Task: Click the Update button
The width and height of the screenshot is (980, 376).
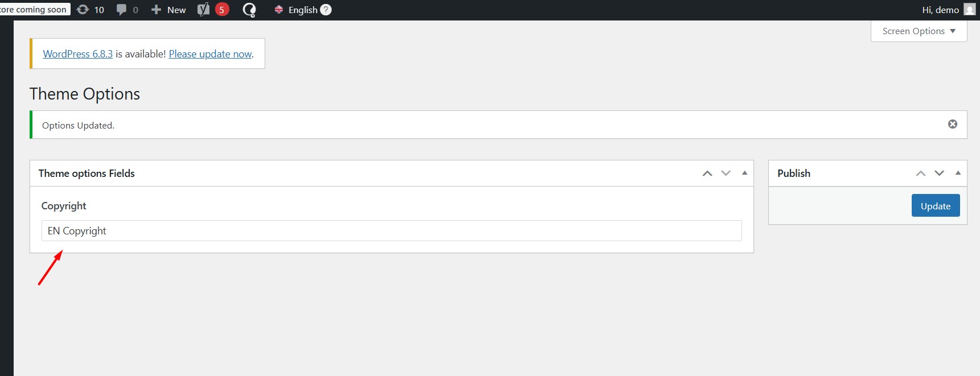Action: coord(936,206)
